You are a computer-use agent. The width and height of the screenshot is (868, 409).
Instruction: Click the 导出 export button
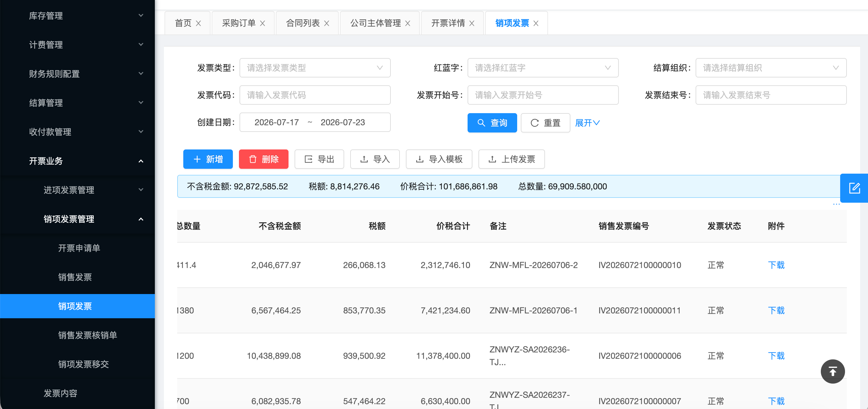coord(319,159)
